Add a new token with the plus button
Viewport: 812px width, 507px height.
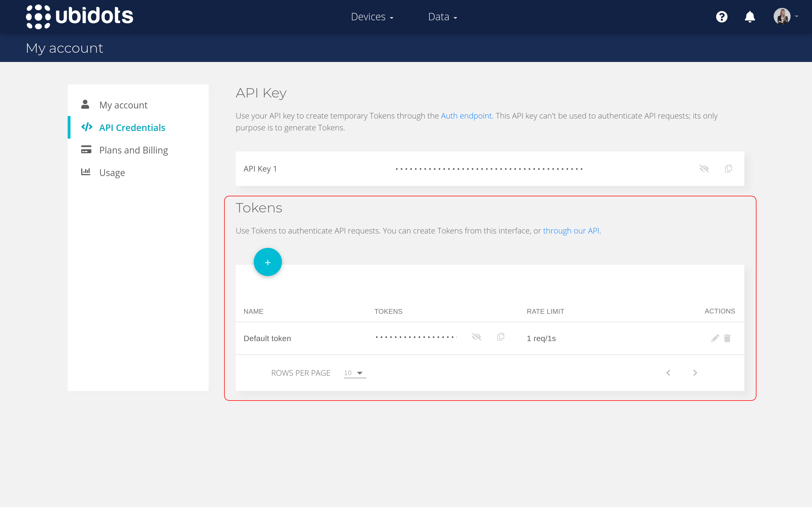(268, 262)
